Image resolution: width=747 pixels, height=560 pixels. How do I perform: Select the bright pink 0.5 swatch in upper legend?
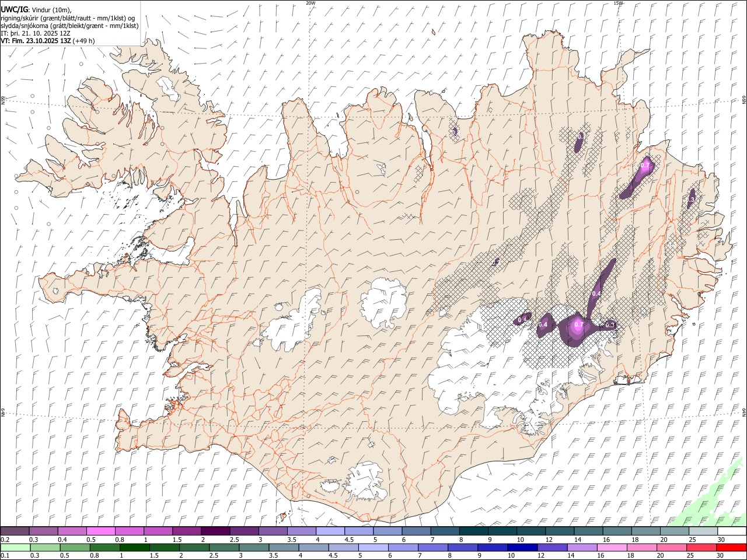100,531
